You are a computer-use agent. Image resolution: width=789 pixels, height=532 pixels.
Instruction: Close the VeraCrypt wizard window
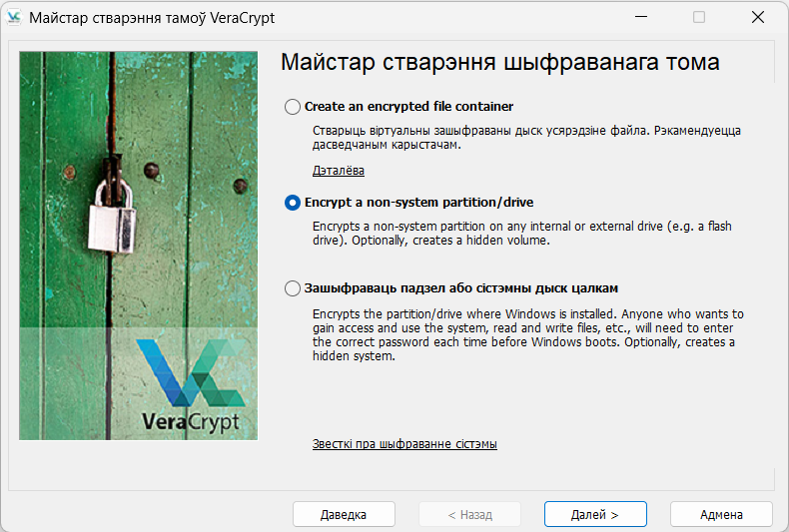[758, 17]
